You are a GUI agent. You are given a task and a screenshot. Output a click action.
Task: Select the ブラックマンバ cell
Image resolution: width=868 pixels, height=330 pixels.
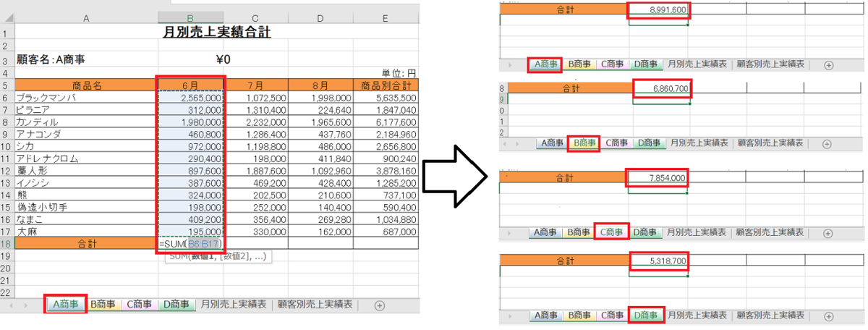86,98
